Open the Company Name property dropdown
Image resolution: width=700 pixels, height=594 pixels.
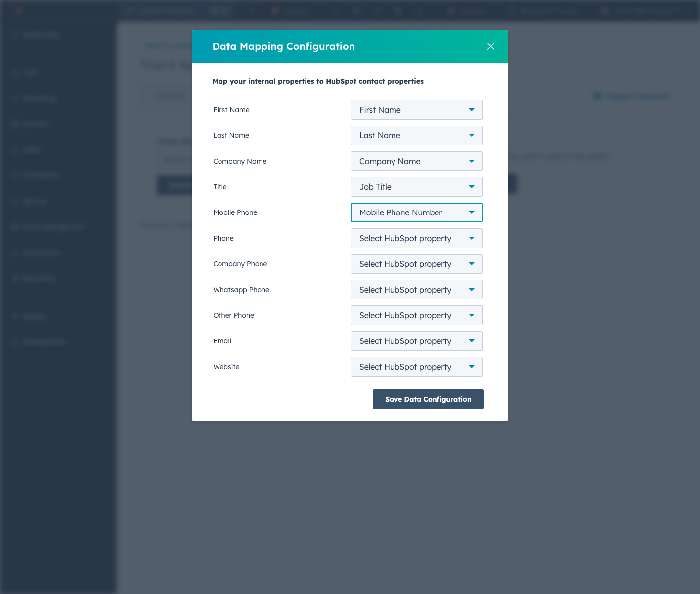point(417,161)
